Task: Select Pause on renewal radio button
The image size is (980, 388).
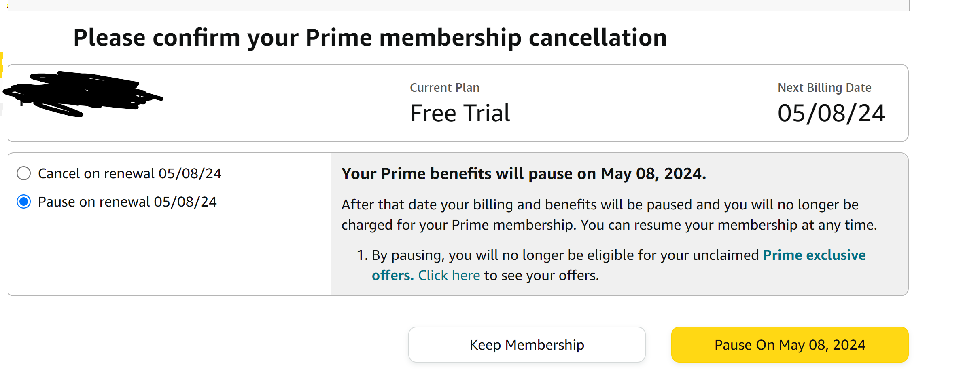Action: pyautogui.click(x=24, y=202)
